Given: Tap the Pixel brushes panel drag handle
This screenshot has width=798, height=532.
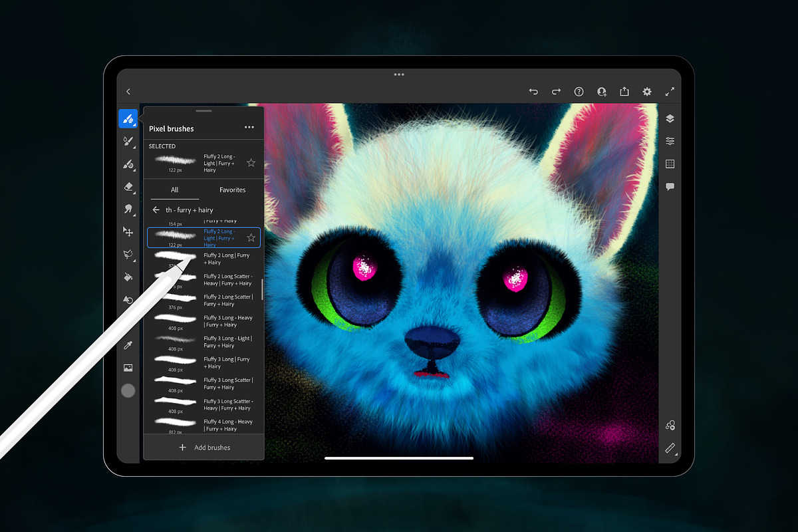Looking at the screenshot, I should (x=204, y=110).
